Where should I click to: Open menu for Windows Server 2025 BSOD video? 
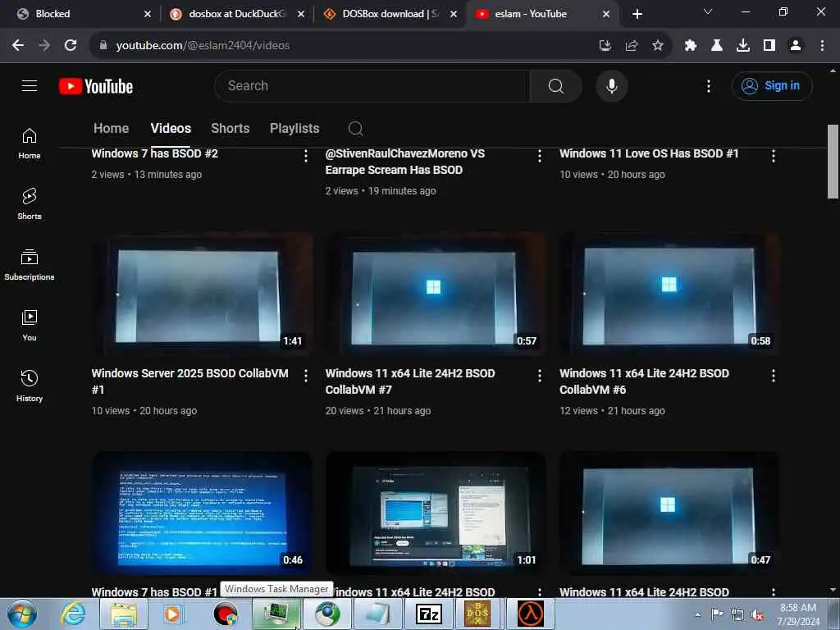point(306,376)
